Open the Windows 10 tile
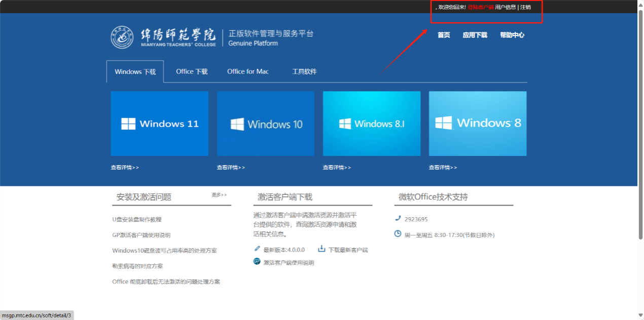 tap(266, 124)
